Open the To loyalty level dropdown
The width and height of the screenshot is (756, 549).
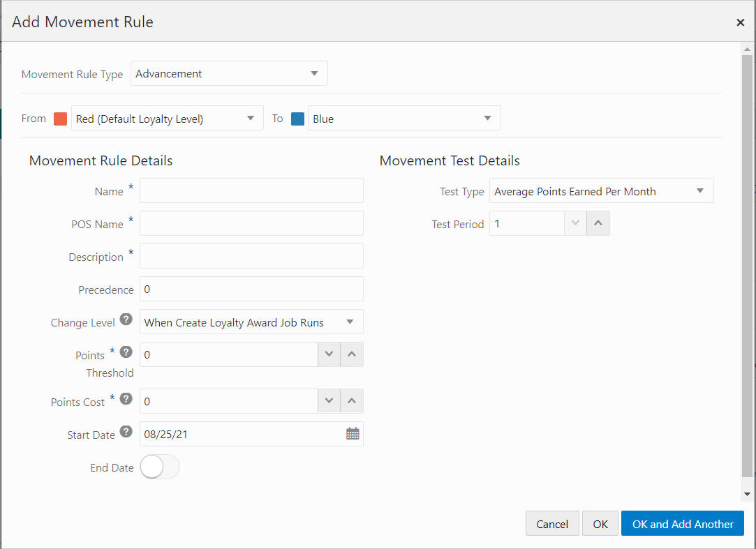click(404, 118)
